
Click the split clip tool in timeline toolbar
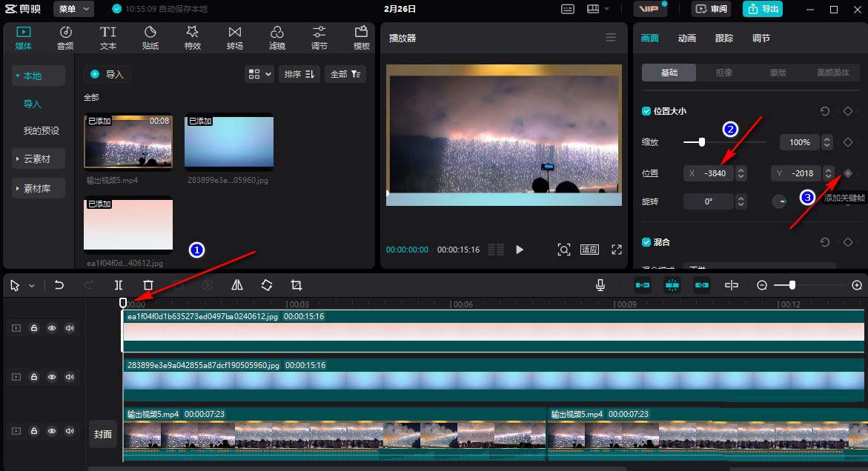pyautogui.click(x=119, y=285)
